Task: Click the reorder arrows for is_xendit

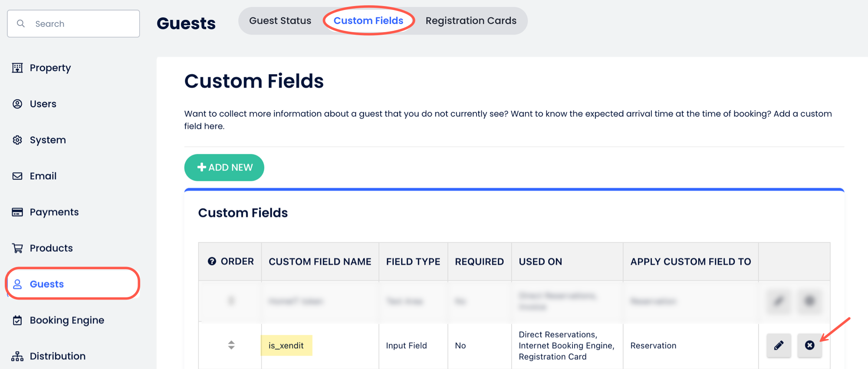Action: coord(231,345)
